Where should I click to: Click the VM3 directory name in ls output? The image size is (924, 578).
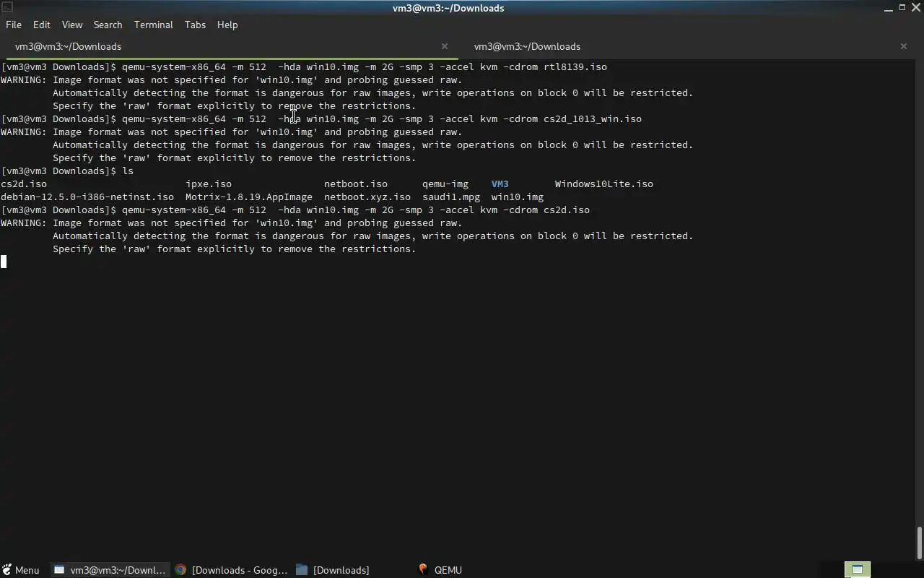500,184
